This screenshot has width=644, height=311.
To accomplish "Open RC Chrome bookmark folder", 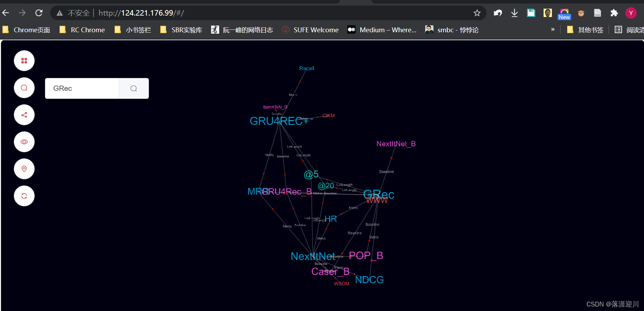I will tap(82, 30).
